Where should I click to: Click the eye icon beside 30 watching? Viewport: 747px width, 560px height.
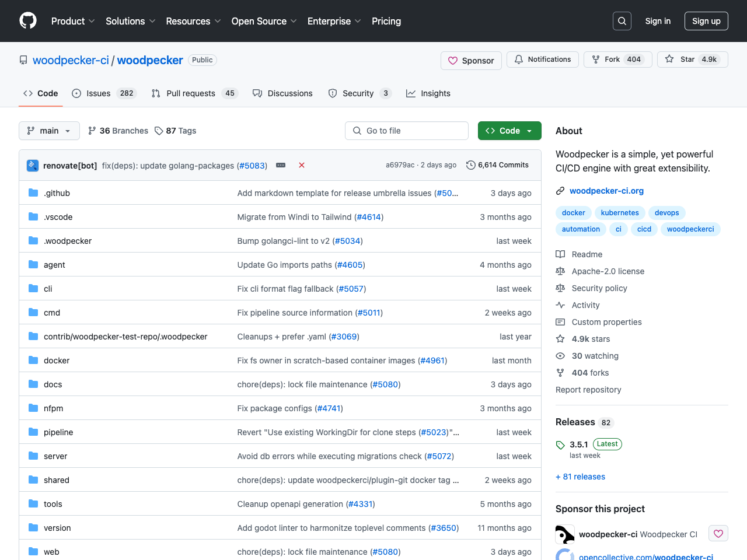(x=560, y=356)
